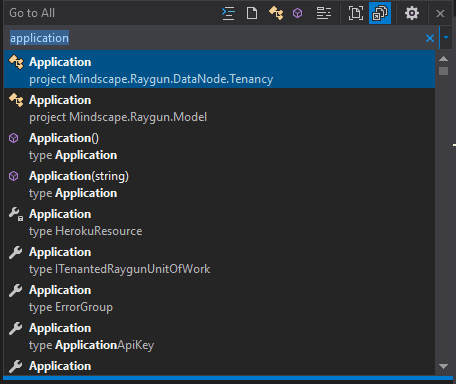The height and width of the screenshot is (384, 456).
Task: Close the Go to All window
Action: 440,13
